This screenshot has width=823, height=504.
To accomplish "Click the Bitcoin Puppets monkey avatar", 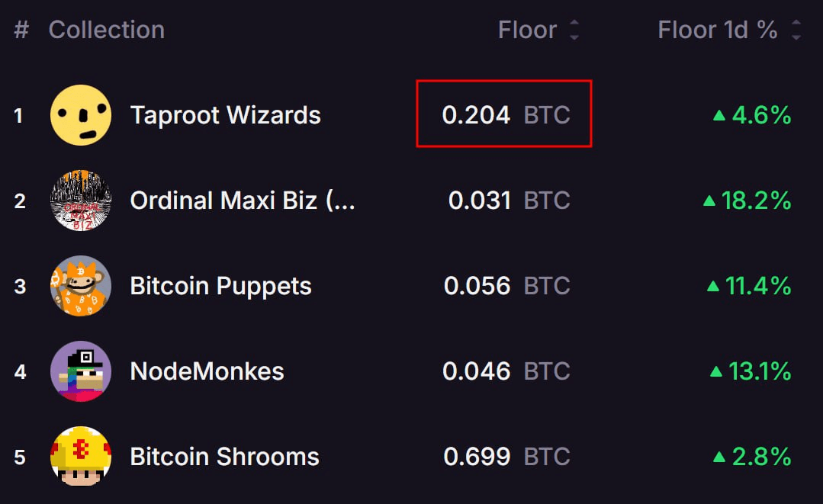I will [81, 286].
